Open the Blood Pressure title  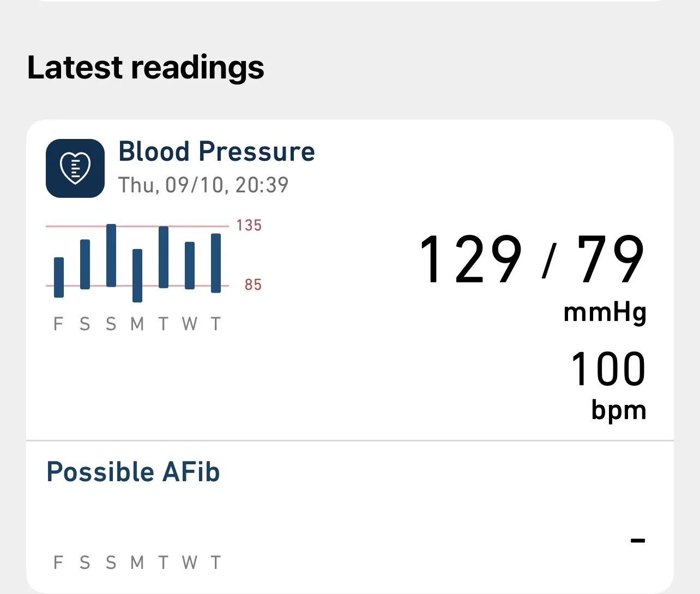216,151
